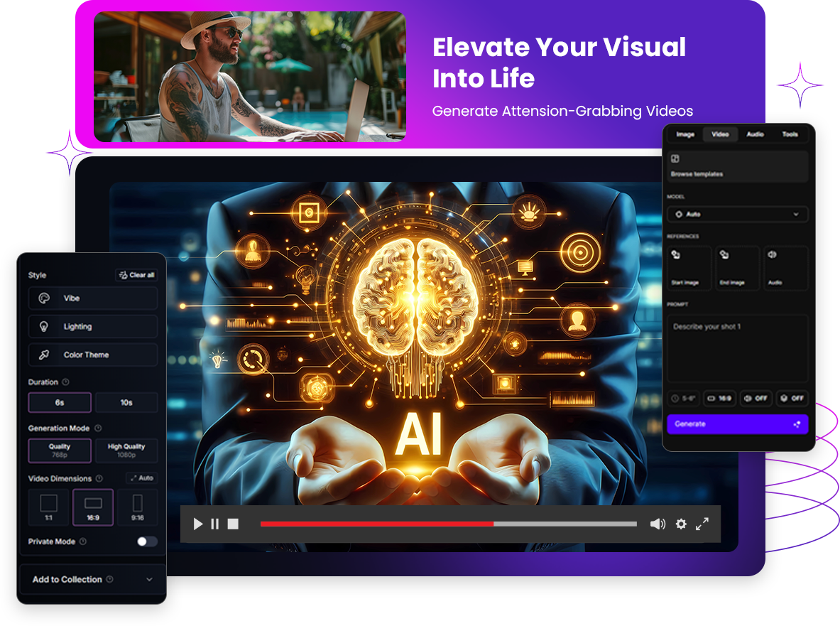Click the red video progress bar
Screen dimensions: 840x626
[376, 524]
